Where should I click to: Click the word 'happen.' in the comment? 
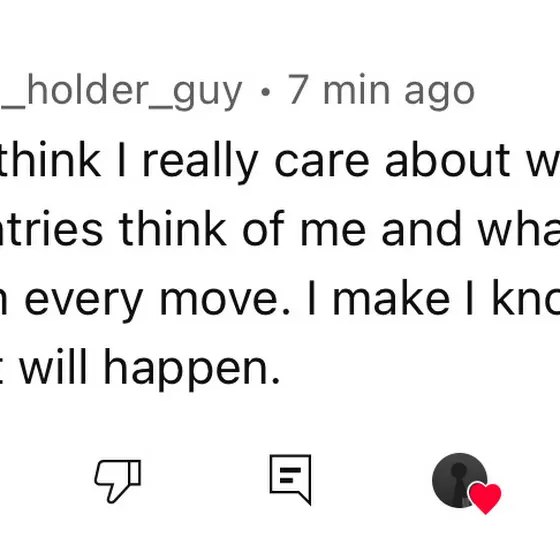tap(192, 369)
